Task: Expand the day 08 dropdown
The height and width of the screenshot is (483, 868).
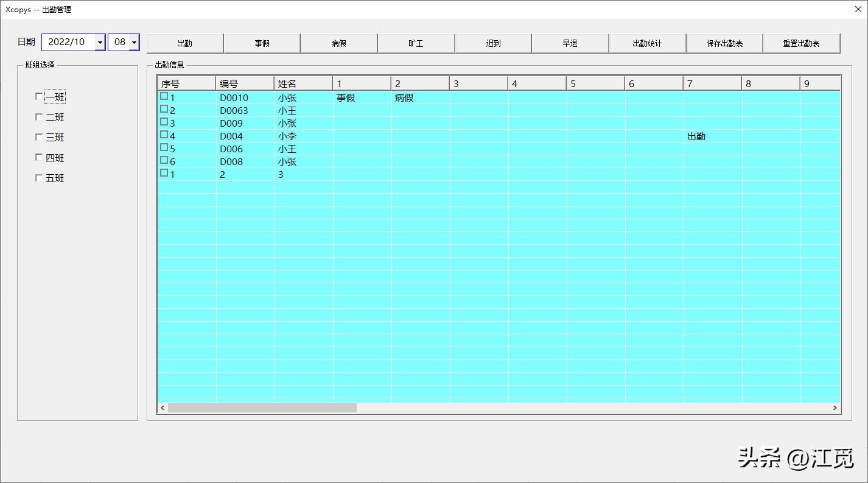Action: (133, 43)
